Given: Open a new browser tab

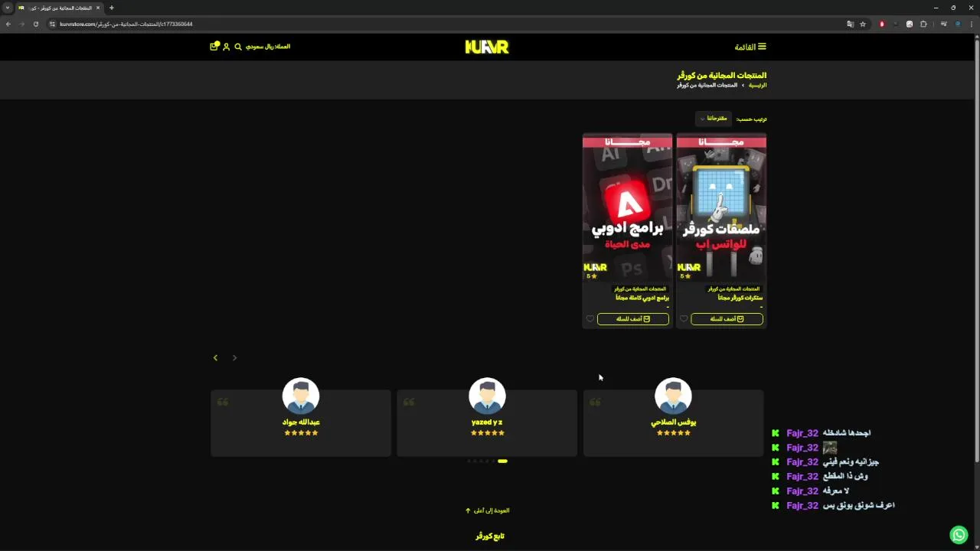Looking at the screenshot, I should [x=111, y=8].
